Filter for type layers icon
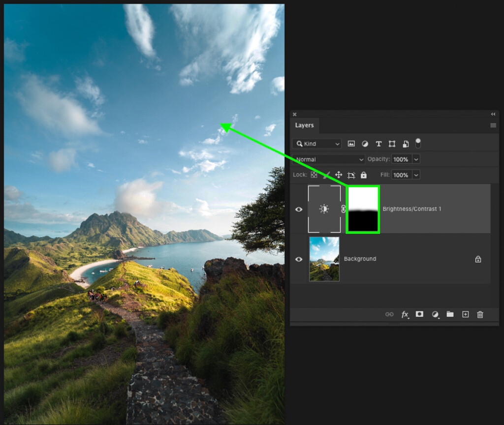The width and height of the screenshot is (504, 425). coord(378,144)
